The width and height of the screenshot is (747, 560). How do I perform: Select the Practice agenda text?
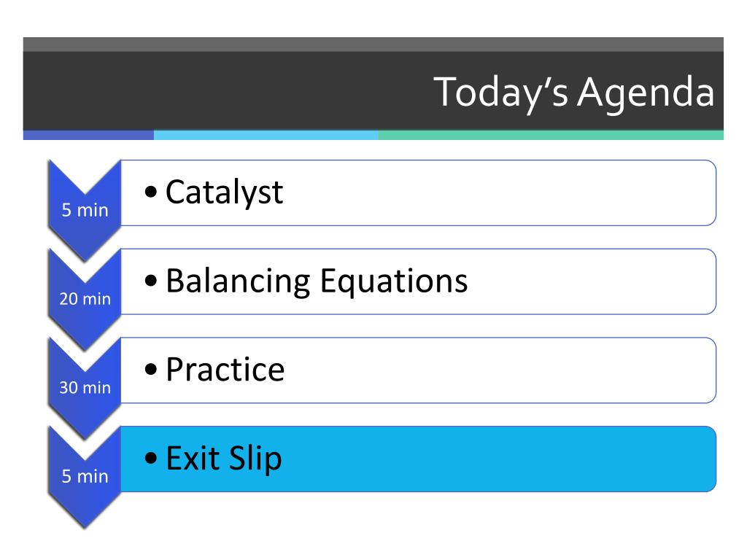(225, 370)
